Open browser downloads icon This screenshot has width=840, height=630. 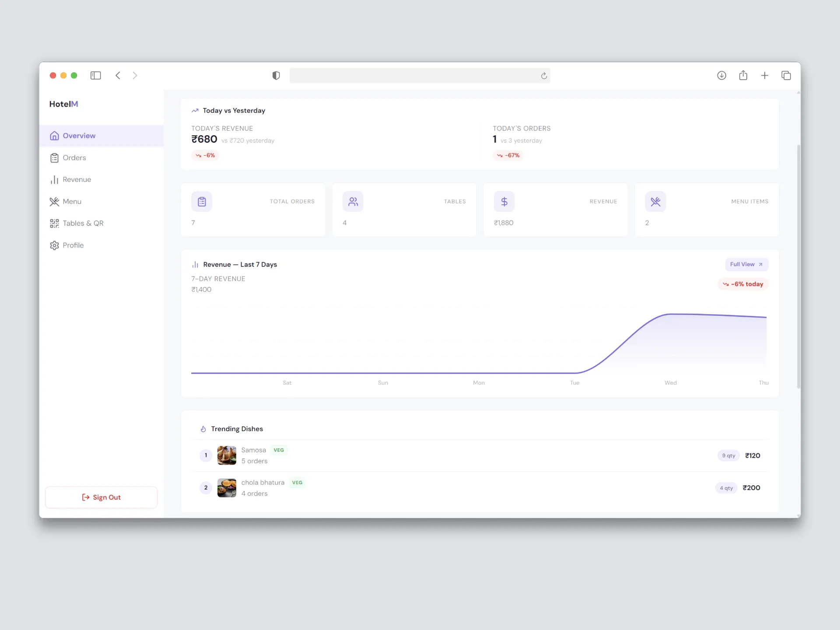721,76
